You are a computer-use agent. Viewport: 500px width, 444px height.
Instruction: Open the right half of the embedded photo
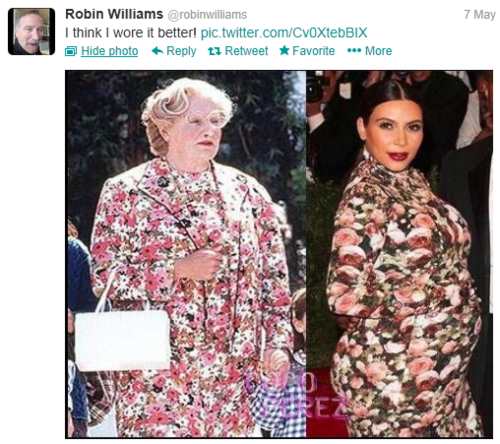coord(399,254)
